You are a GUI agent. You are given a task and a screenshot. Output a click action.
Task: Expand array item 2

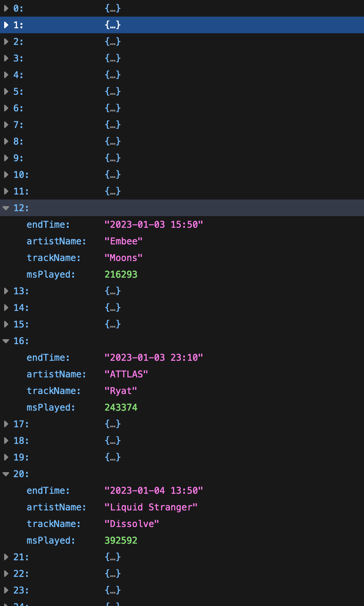pos(6,42)
